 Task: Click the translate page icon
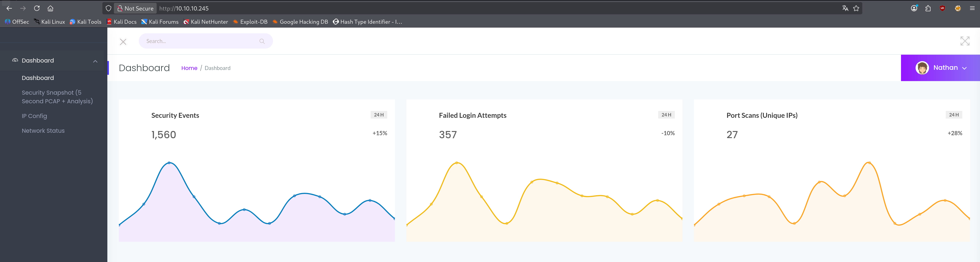pyautogui.click(x=845, y=8)
